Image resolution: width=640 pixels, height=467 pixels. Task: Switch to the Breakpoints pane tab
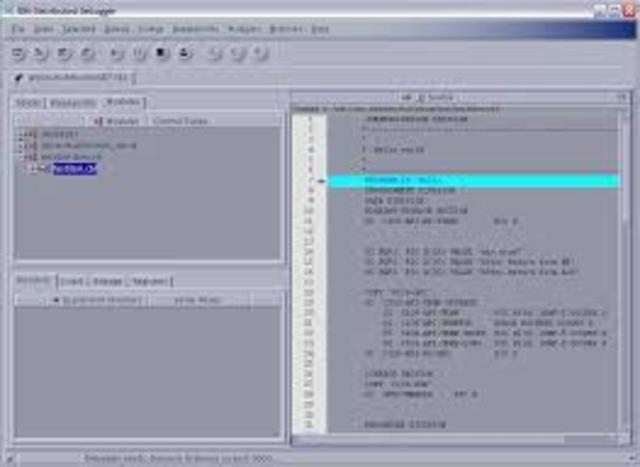click(x=72, y=103)
